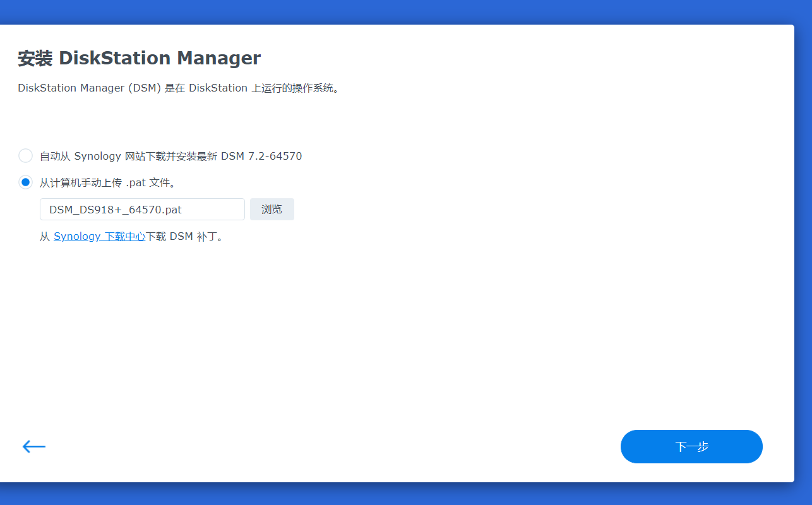The image size is (812, 505).
Task: Open the Synology 下载中心 link
Action: 100,237
